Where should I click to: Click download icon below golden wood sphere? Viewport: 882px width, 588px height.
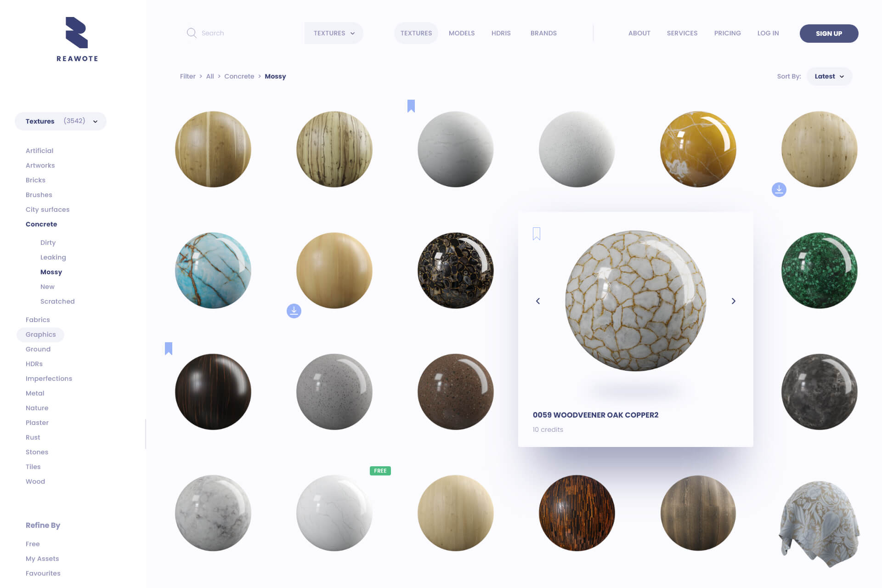pos(294,311)
